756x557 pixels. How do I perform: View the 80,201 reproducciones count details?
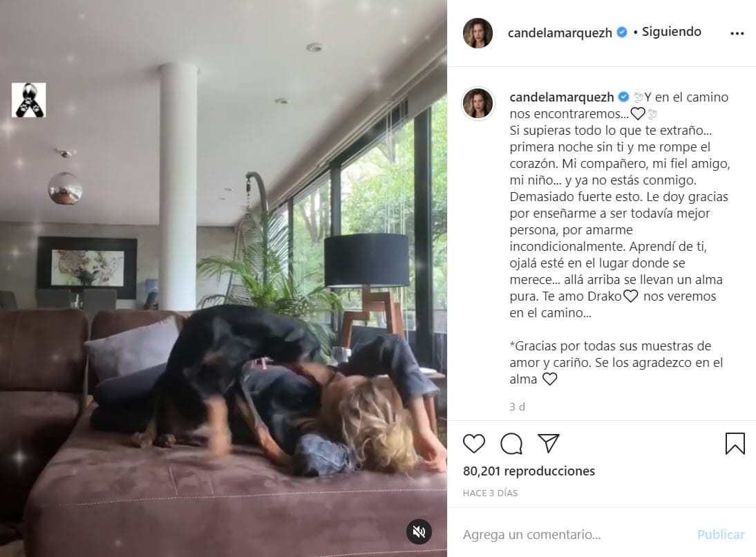[x=529, y=471]
